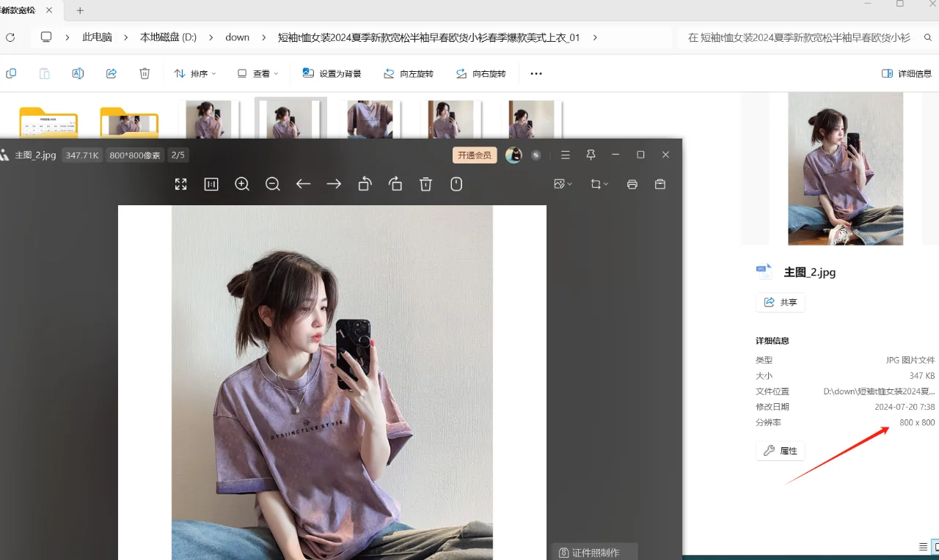
Task: Open the Explorer overflow menu with three dots
Action: pyautogui.click(x=536, y=73)
